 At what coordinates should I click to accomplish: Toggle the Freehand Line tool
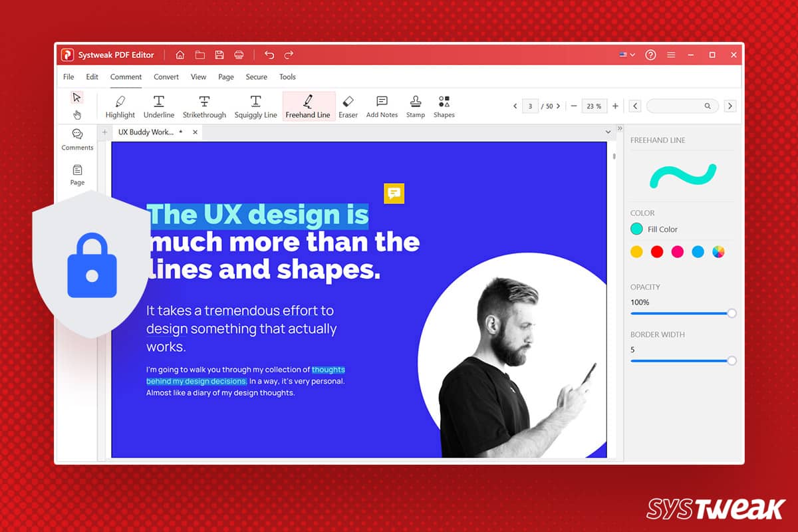(308, 106)
